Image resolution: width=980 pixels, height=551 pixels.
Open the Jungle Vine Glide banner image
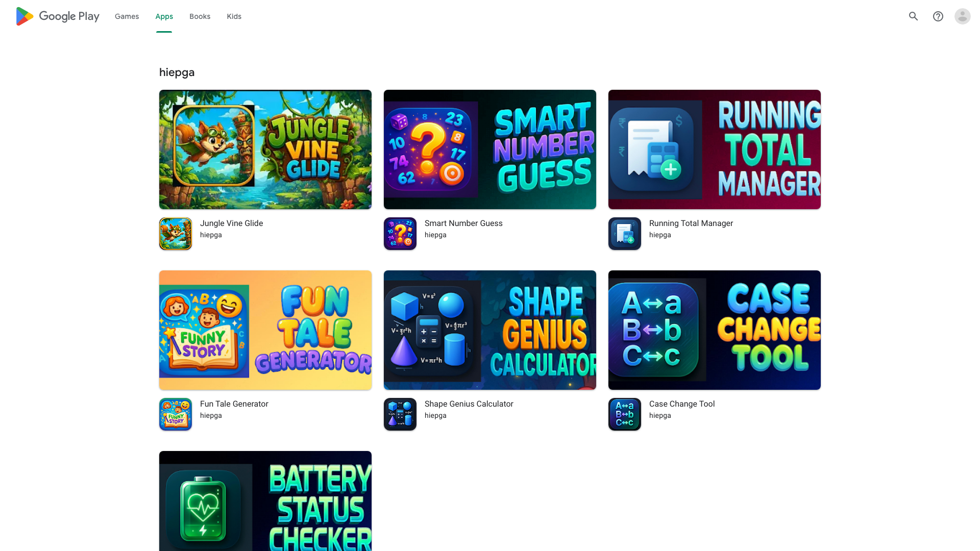tap(265, 149)
